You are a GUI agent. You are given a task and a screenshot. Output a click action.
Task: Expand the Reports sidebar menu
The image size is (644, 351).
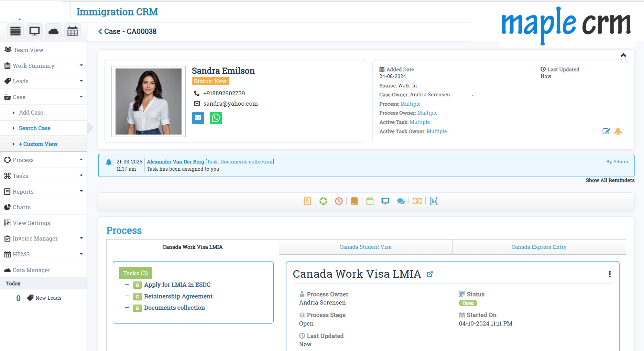[x=43, y=191]
